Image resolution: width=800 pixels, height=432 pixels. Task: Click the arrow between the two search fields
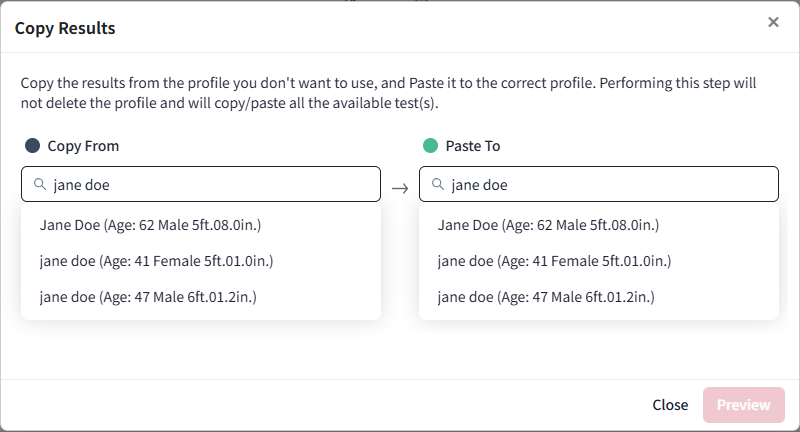coord(399,188)
